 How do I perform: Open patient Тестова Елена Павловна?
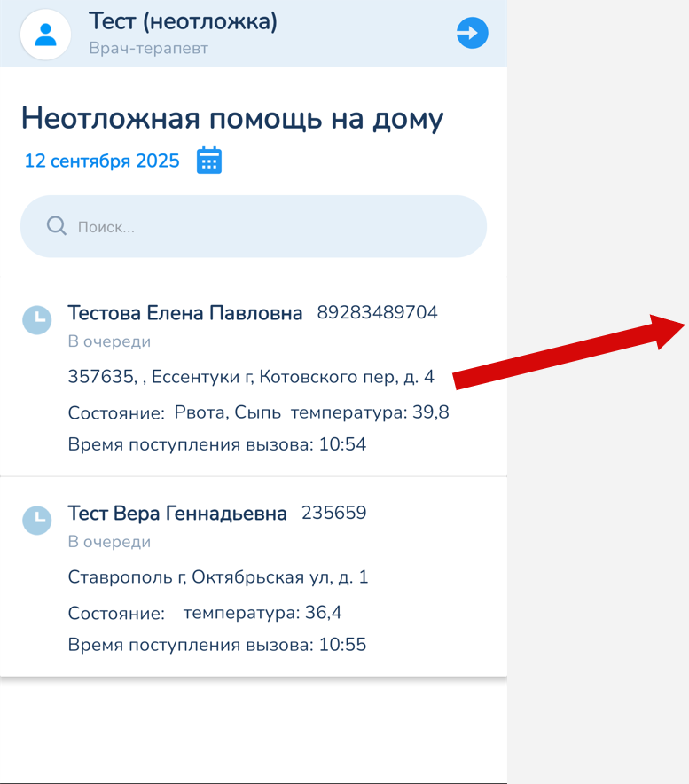pyautogui.click(x=185, y=313)
